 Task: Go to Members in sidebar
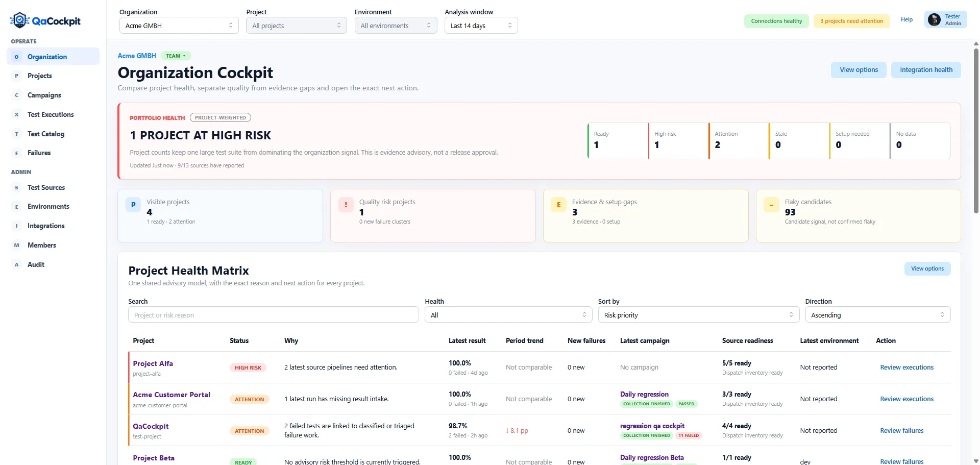tap(53, 245)
